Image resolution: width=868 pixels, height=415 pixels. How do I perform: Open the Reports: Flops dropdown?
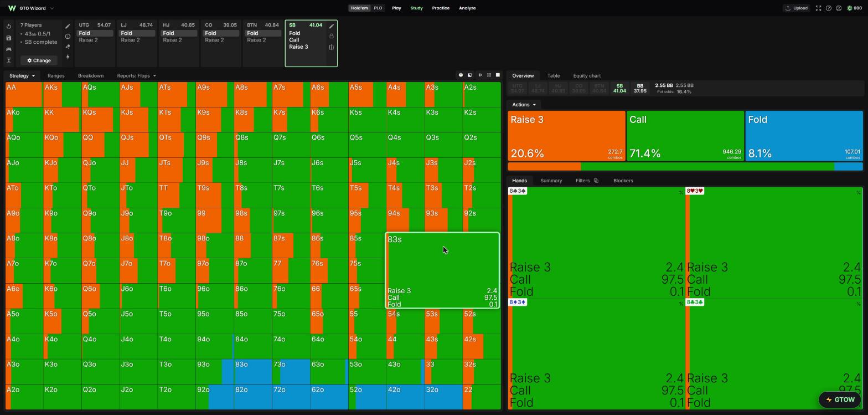[x=136, y=76]
